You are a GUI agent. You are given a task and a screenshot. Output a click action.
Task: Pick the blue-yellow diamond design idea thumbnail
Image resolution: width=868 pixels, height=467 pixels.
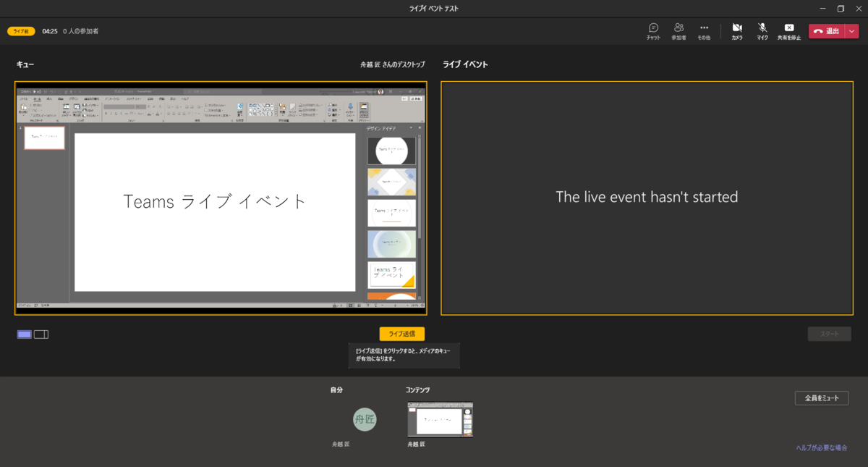[391, 182]
